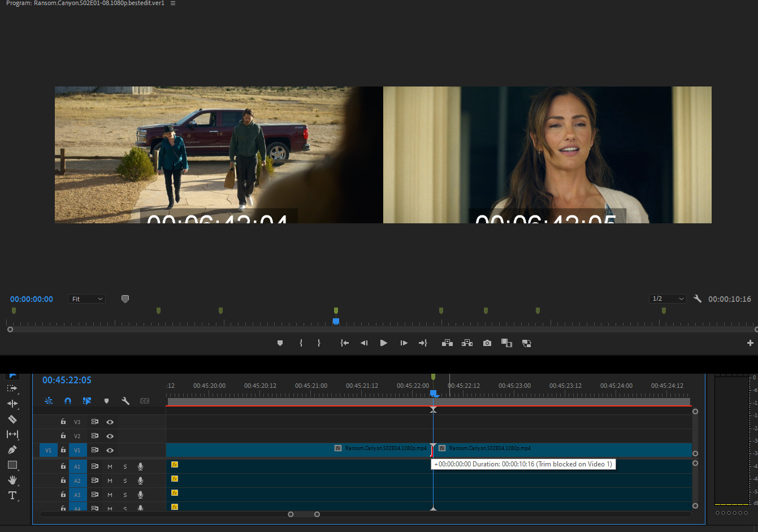
Task: Mute audio track A1
Action: coord(110,466)
